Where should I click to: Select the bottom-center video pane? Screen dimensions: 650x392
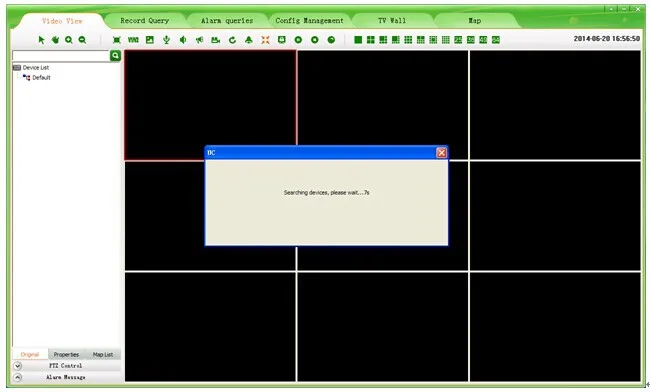click(x=383, y=327)
